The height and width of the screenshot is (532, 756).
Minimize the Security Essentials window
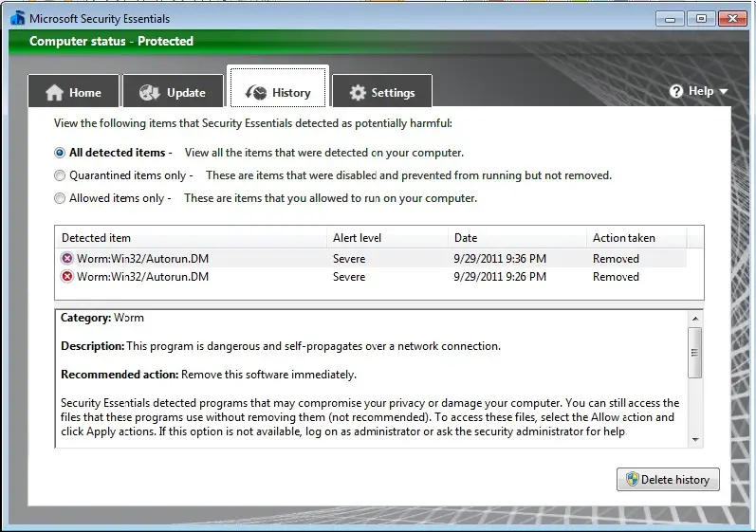pos(670,19)
